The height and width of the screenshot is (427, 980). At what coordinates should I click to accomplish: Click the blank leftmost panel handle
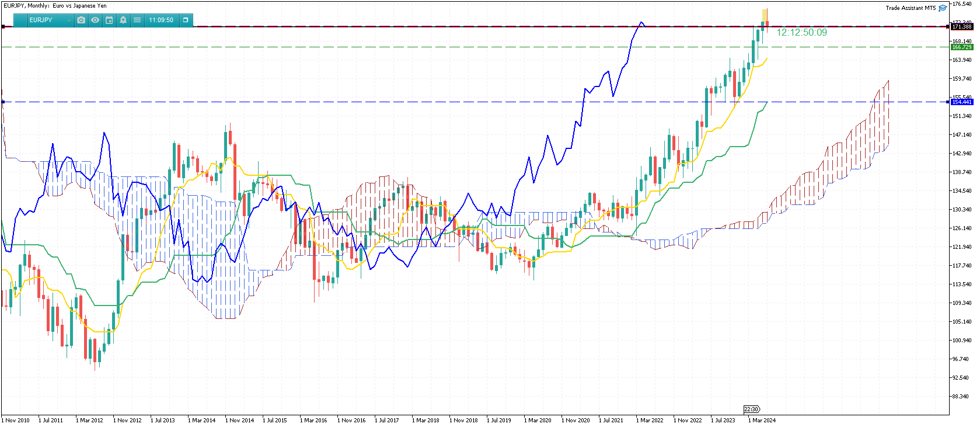click(21, 20)
